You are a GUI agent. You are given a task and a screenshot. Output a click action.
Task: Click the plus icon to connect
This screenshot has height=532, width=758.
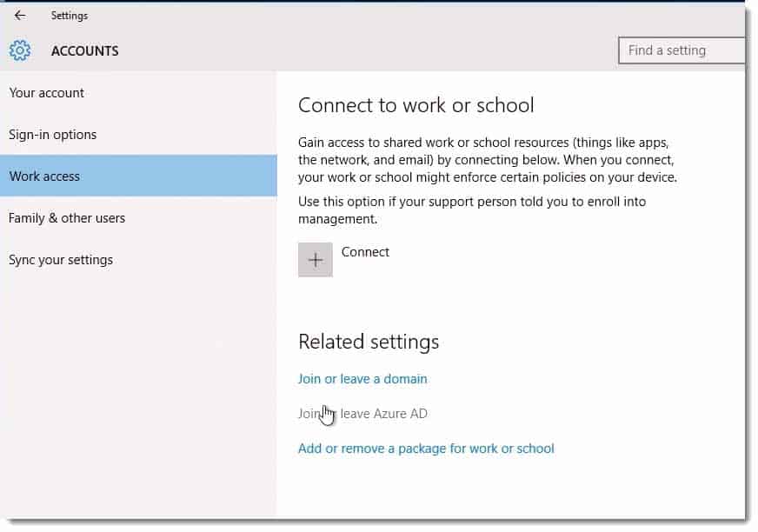pyautogui.click(x=316, y=260)
